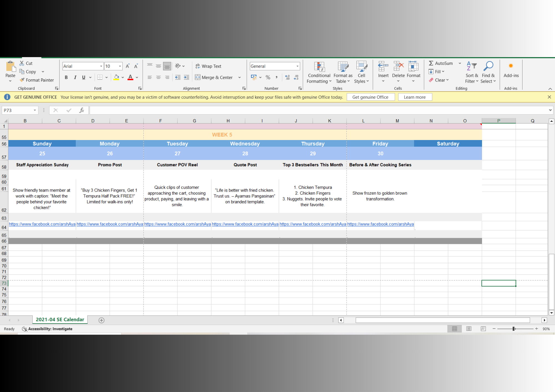
Task: Open font size dropdown
Action: [120, 66]
